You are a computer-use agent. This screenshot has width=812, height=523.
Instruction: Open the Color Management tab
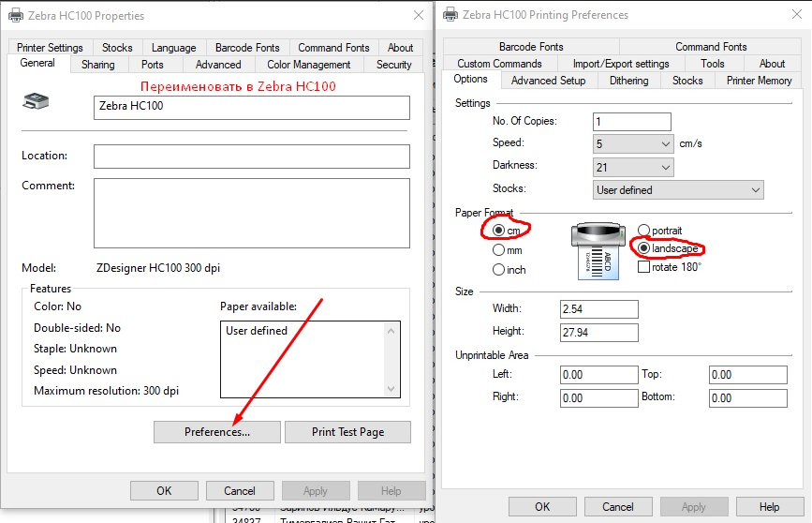(309, 65)
